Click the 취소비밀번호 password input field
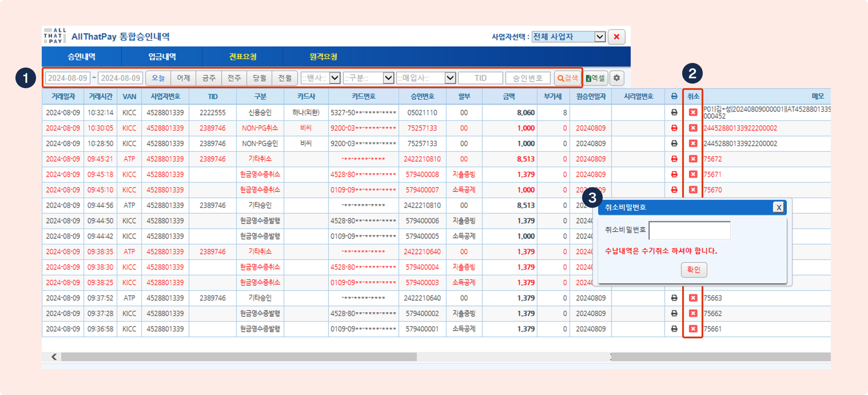 point(689,230)
